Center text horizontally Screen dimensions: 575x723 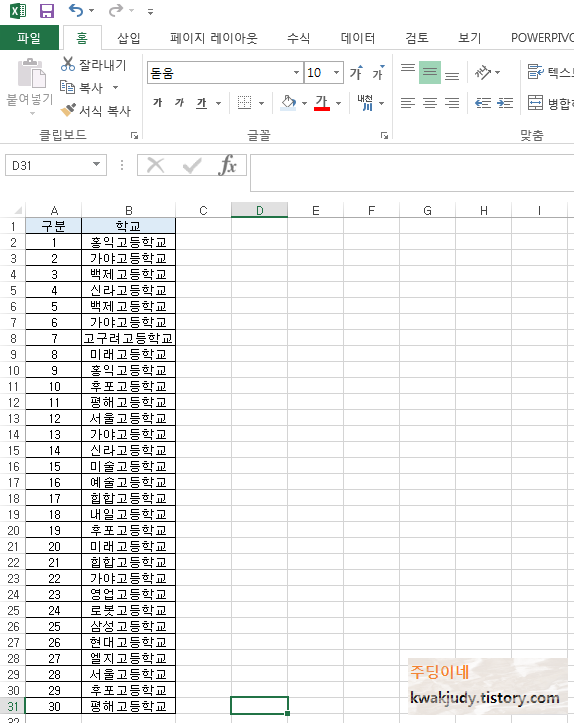[430, 102]
